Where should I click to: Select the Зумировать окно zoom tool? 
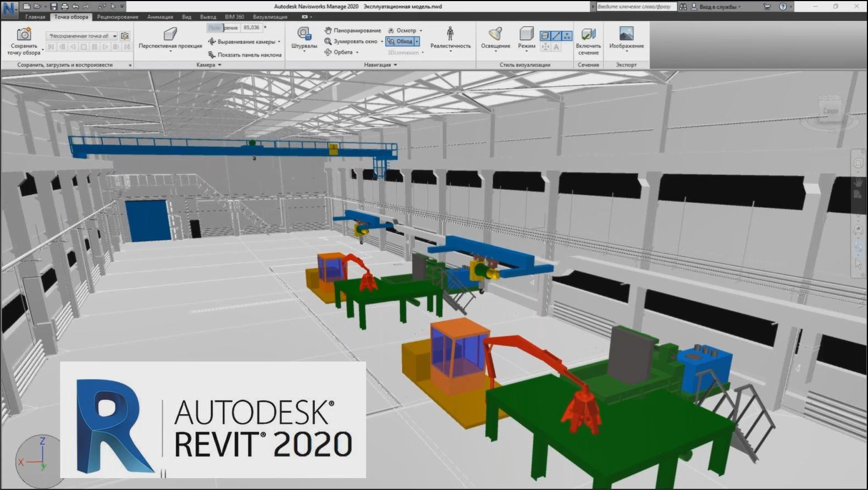pos(351,41)
